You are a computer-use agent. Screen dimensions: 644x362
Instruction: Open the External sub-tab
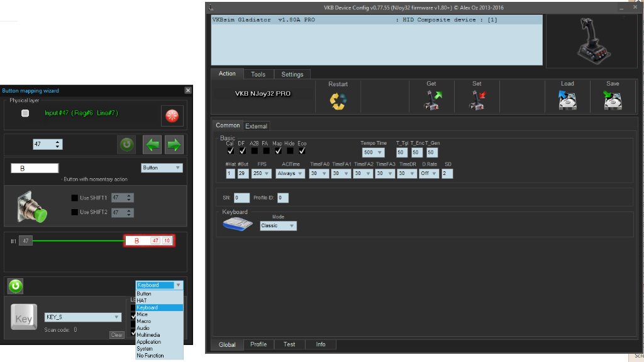point(256,127)
